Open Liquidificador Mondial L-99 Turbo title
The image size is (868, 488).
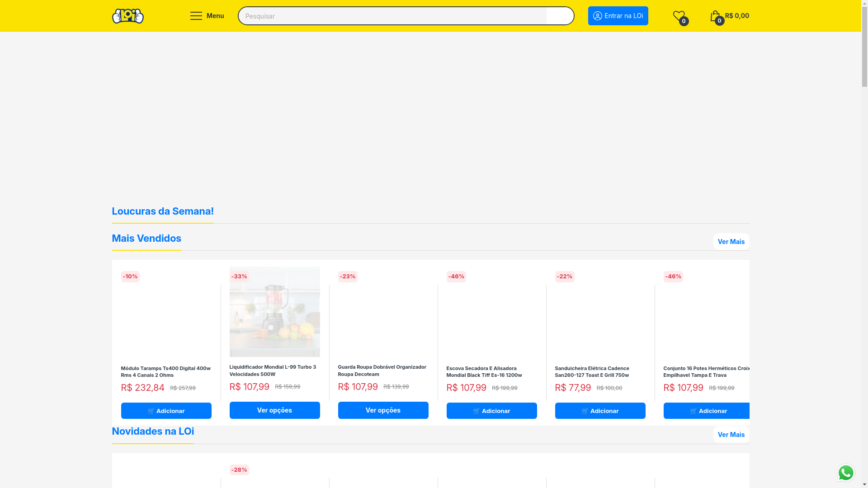pos(273,371)
